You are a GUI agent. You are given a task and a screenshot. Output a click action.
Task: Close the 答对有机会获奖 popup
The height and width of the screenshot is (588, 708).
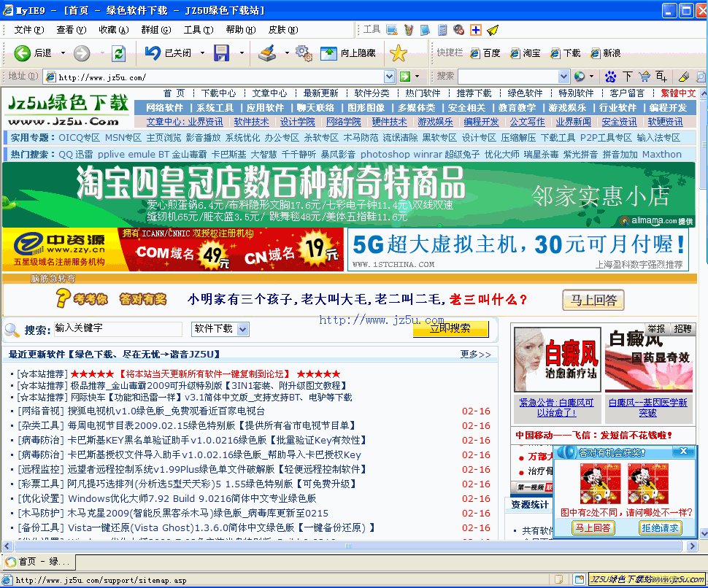point(684,452)
